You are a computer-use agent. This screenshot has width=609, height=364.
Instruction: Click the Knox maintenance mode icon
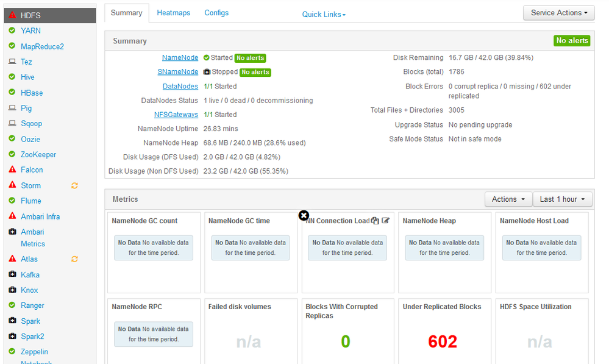tap(12, 290)
